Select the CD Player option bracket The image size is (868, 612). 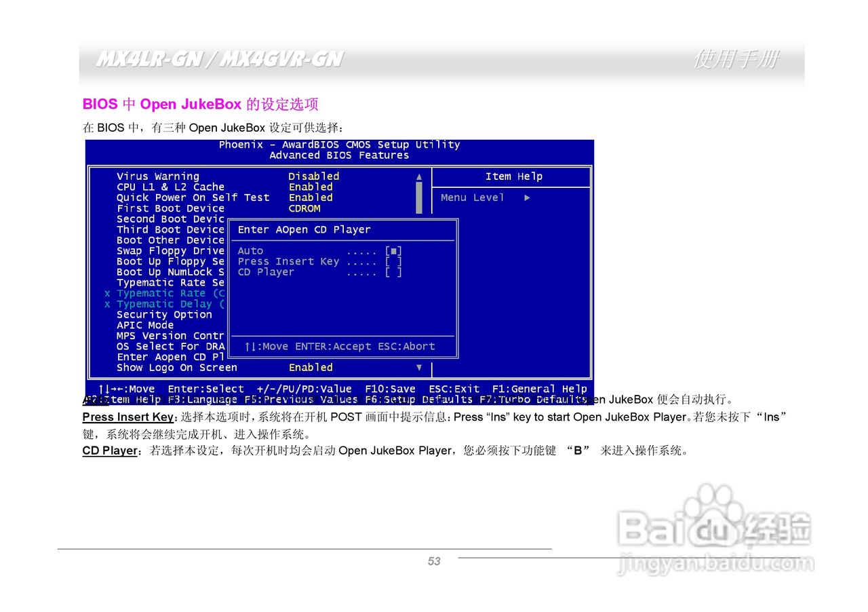[393, 272]
